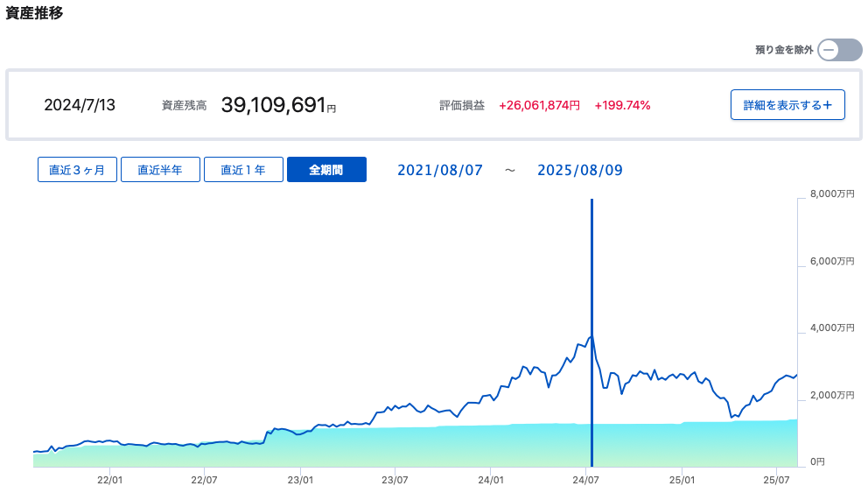The image size is (868, 493).
Task: Click the 22/01 x-axis label
Action: 109,480
